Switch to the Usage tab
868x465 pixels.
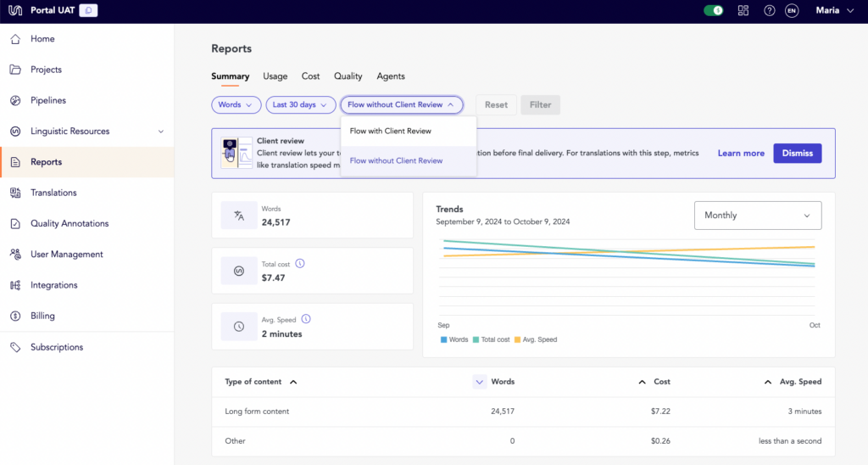[275, 76]
